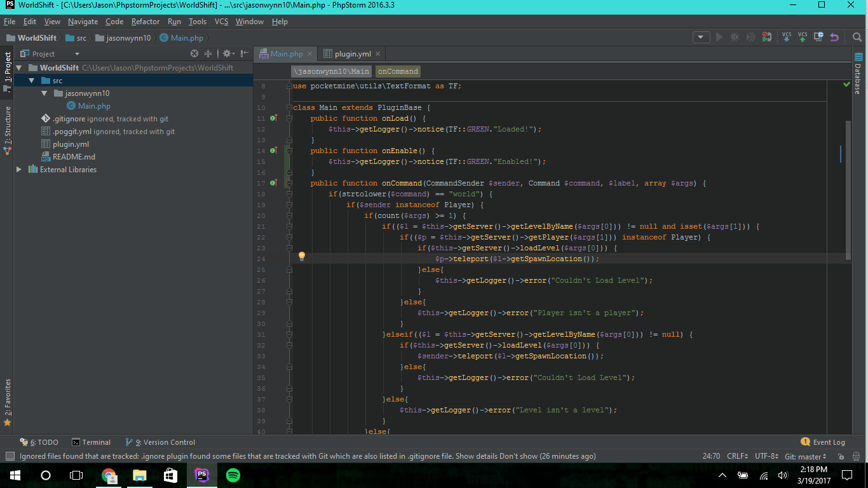The height and width of the screenshot is (488, 868).
Task: Click the onCommand breadcrumb in editor
Action: point(398,71)
